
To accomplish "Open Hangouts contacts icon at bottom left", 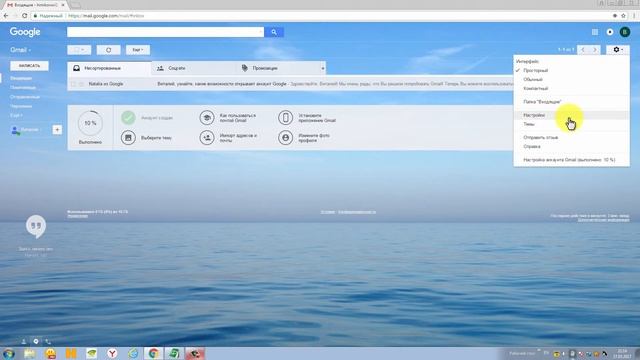I will (24, 341).
